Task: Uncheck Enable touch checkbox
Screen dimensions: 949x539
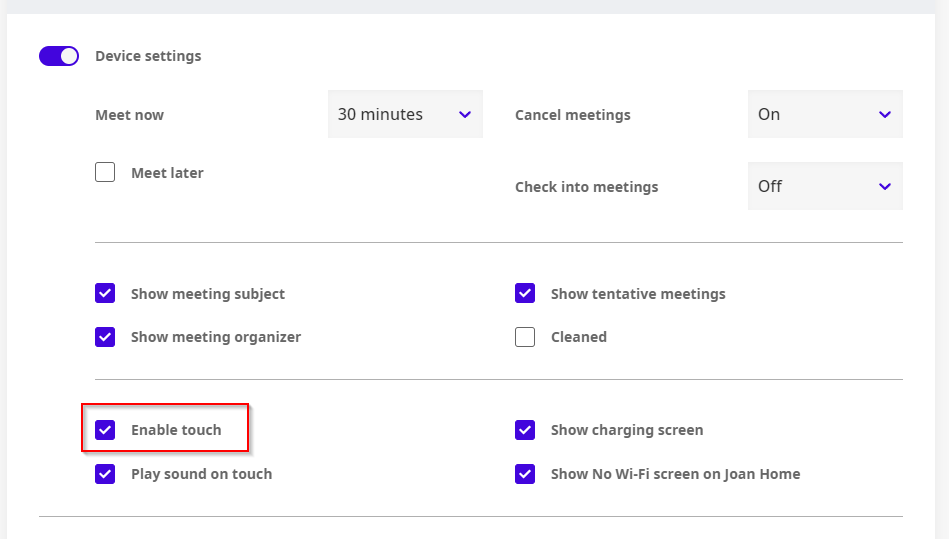Action: 105,430
